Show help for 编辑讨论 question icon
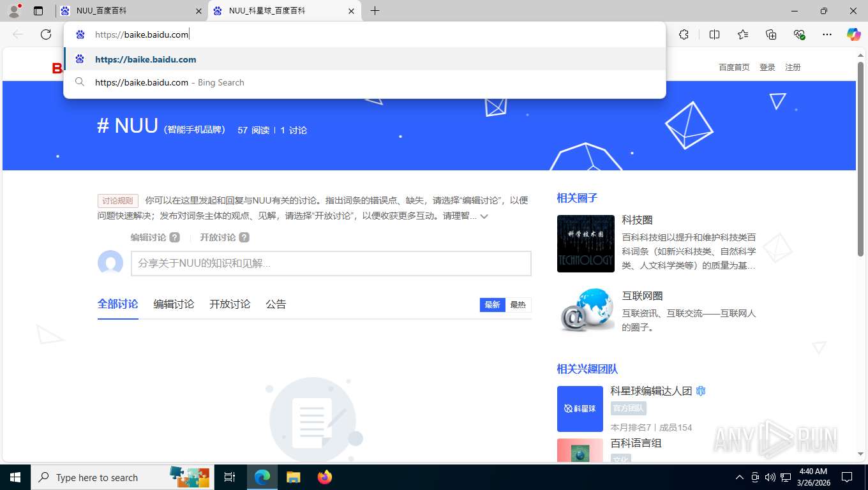Image resolution: width=868 pixels, height=490 pixels. click(174, 237)
